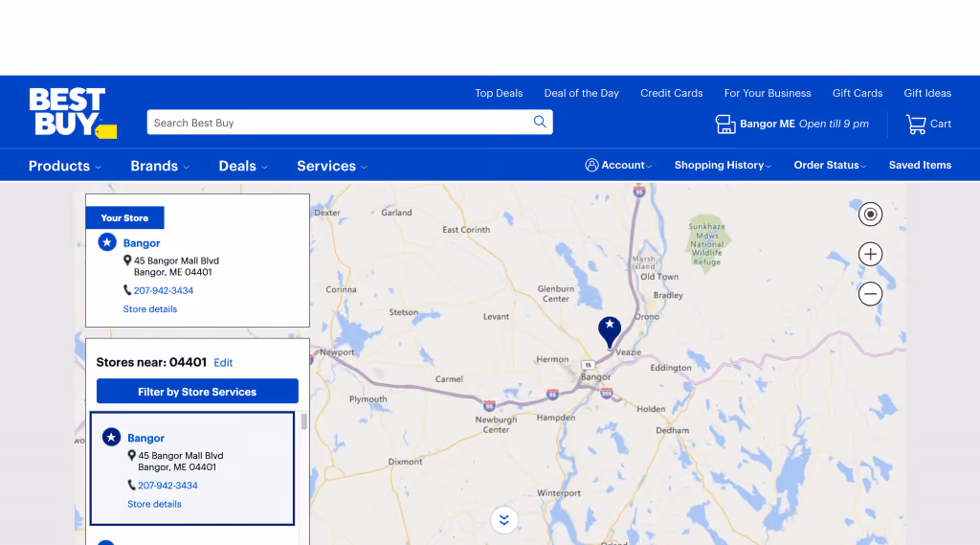Expand the Brands menu
This screenshot has width=980, height=545.
coord(160,166)
